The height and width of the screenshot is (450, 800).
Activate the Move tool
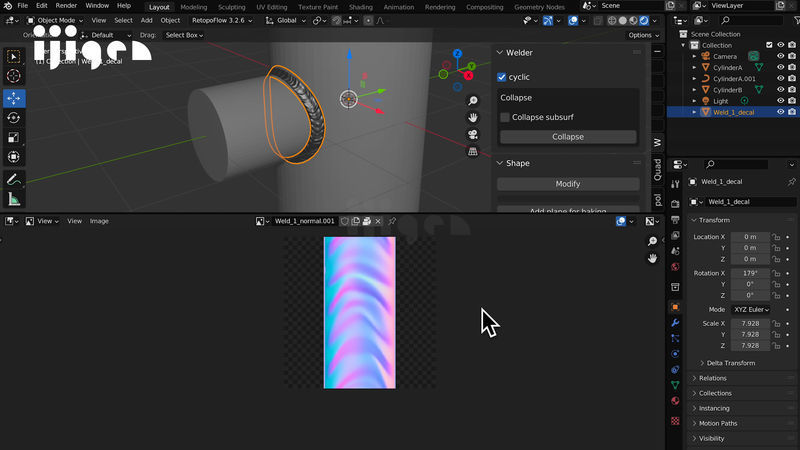coord(14,98)
